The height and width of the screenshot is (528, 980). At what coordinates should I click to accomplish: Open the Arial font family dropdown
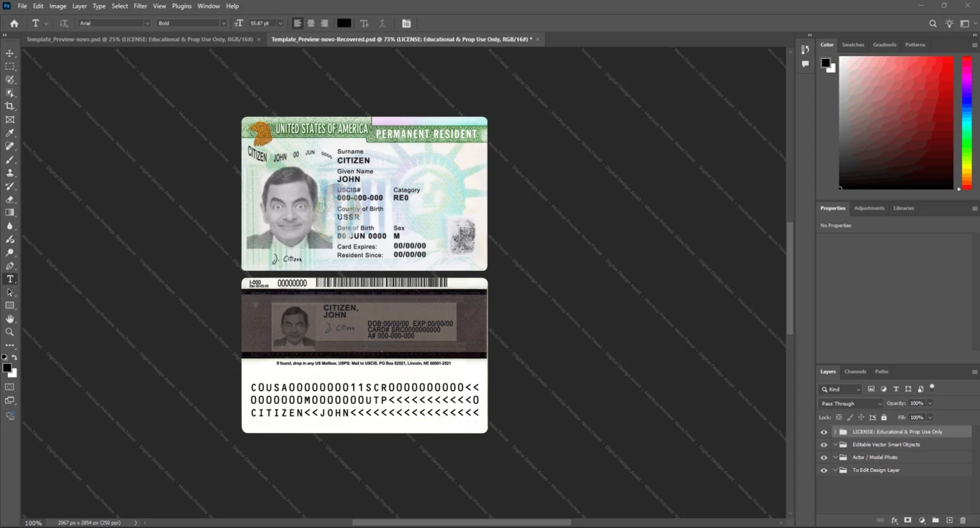click(114, 23)
